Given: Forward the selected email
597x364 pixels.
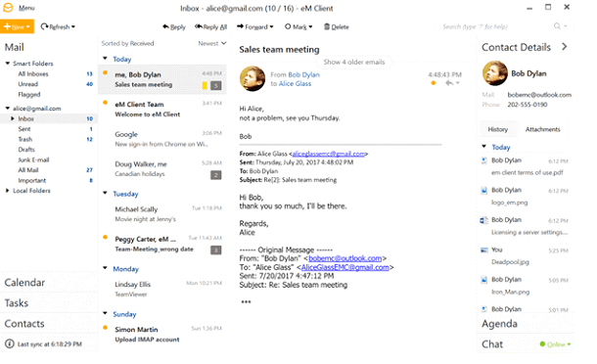Looking at the screenshot, I should point(253,26).
